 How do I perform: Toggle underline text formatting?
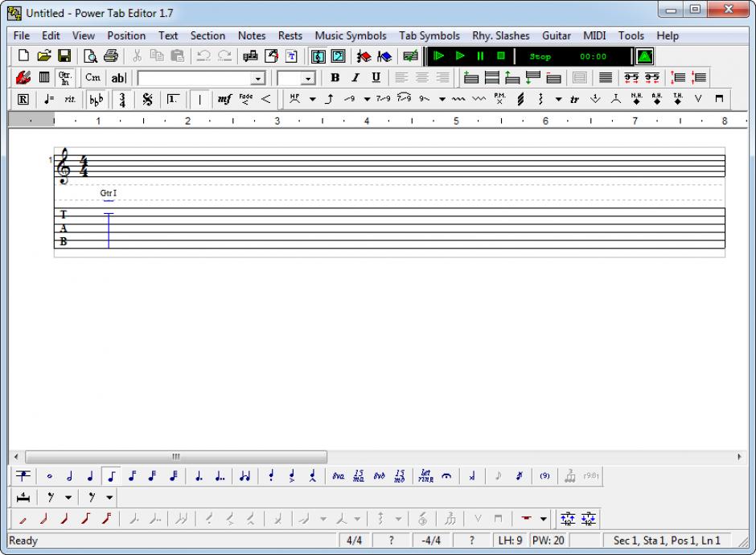coord(376,78)
